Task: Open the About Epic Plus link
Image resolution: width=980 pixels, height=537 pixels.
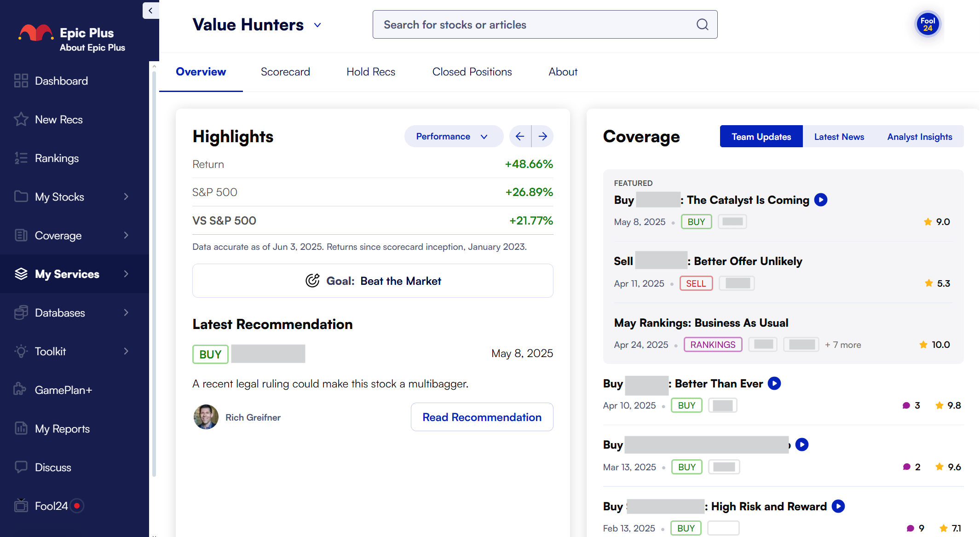Action: [92, 47]
